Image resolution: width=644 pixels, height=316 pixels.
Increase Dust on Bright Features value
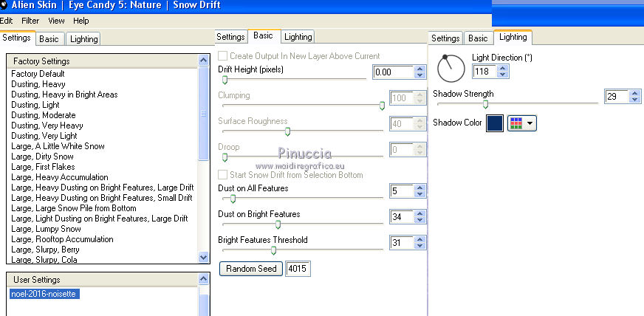(419, 213)
